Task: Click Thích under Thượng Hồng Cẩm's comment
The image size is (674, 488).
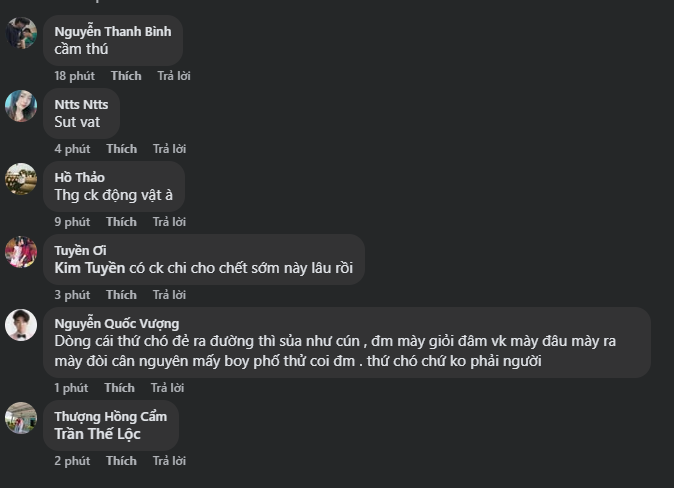Action: click(x=121, y=461)
